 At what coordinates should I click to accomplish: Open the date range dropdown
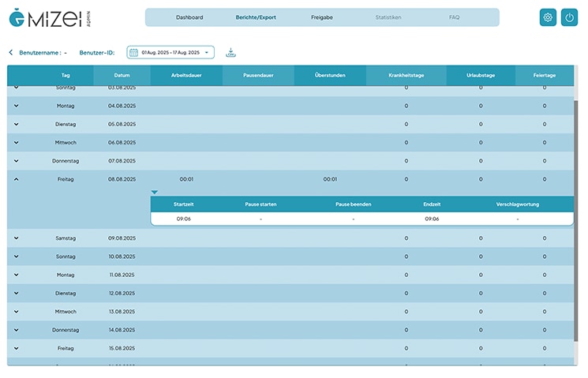click(207, 53)
